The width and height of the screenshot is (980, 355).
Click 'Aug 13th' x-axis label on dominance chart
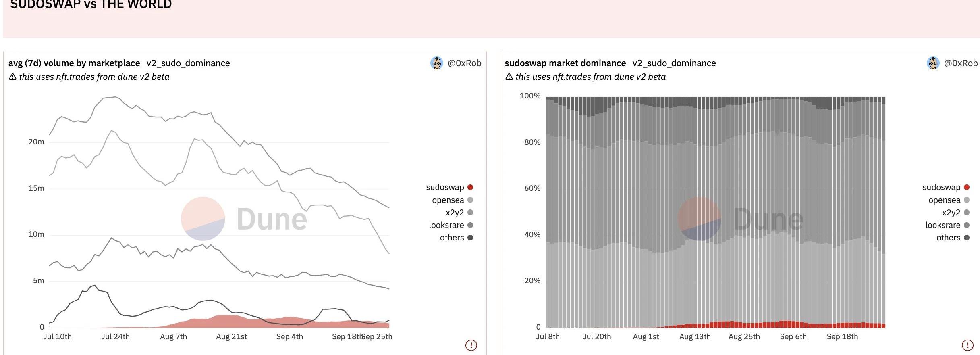pos(695,336)
